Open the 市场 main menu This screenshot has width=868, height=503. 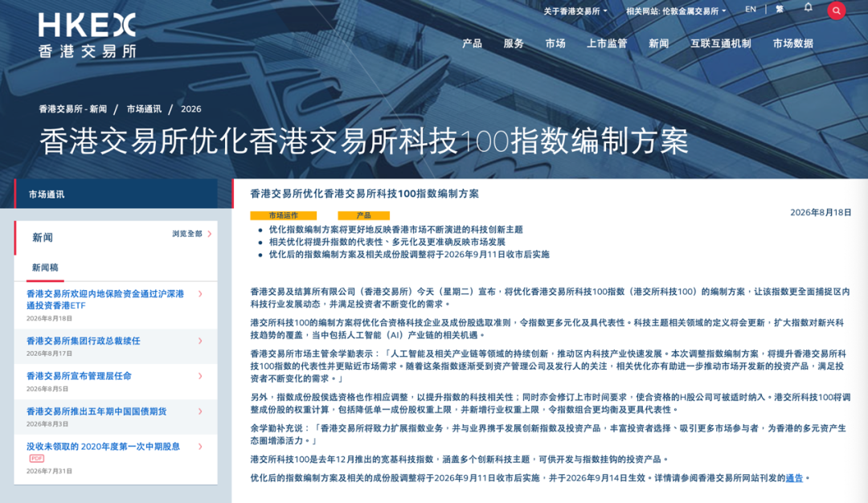click(555, 43)
